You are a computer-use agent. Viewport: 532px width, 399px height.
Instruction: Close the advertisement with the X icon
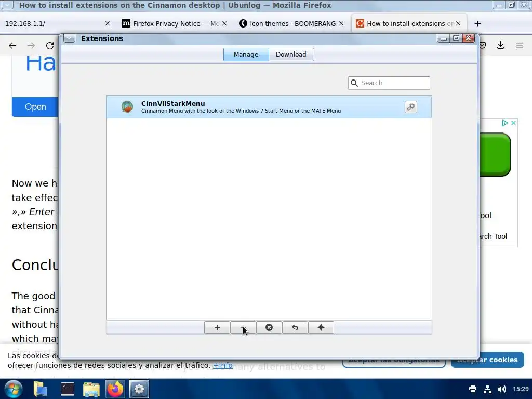tap(514, 123)
